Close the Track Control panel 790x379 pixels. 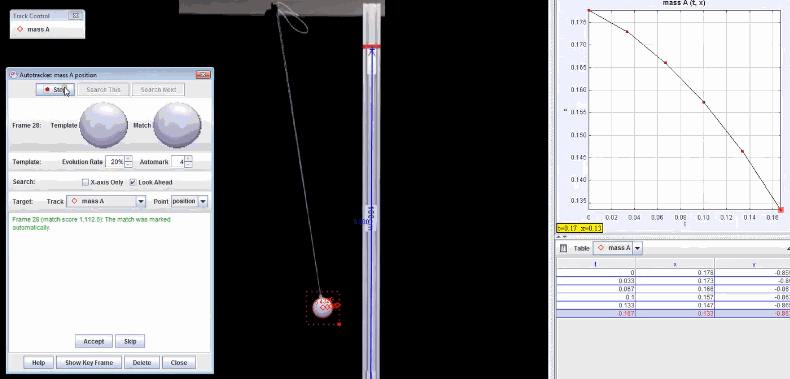tap(76, 16)
